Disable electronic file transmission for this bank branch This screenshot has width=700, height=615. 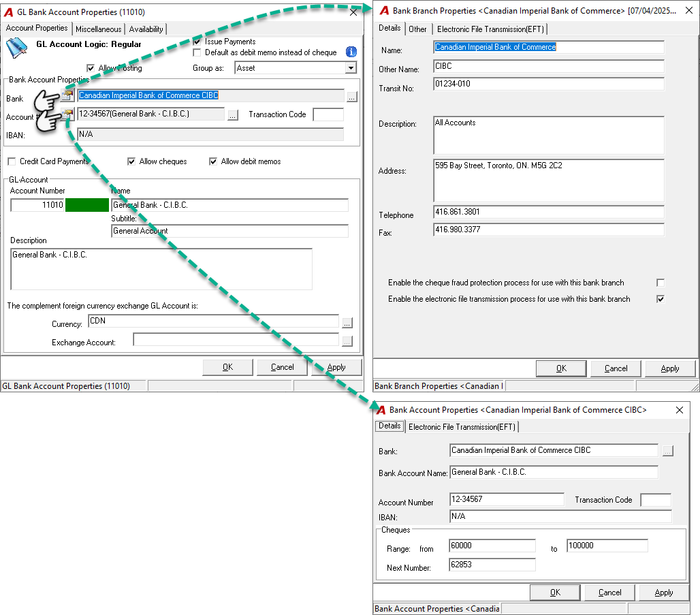tap(661, 299)
